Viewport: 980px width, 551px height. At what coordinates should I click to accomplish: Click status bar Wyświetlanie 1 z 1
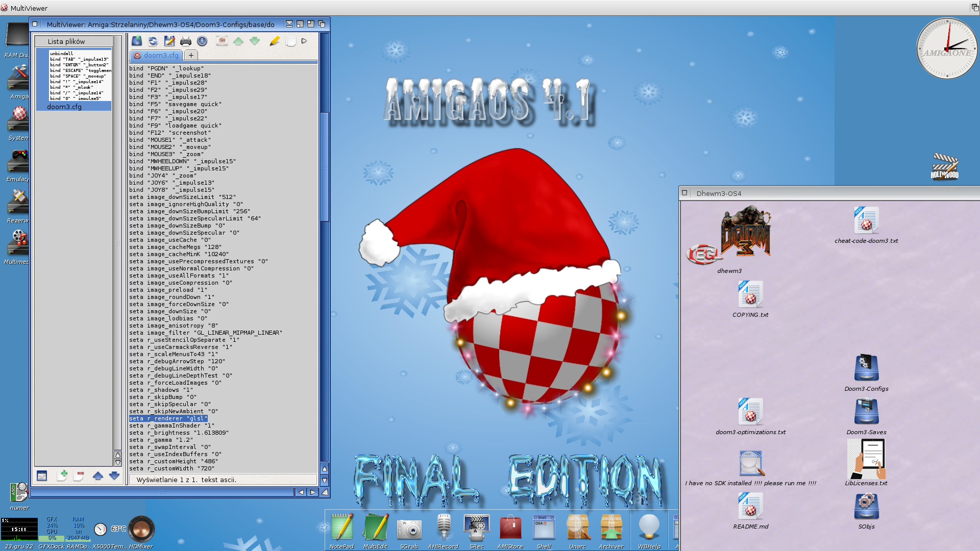223,480
